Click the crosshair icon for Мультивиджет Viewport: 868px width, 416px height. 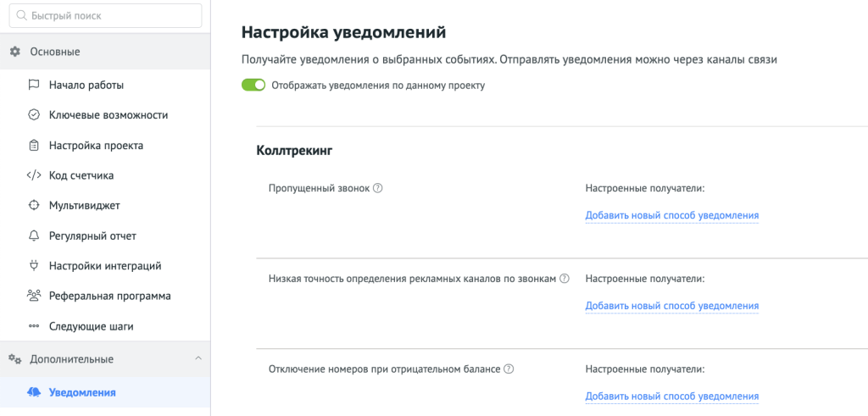tap(34, 205)
